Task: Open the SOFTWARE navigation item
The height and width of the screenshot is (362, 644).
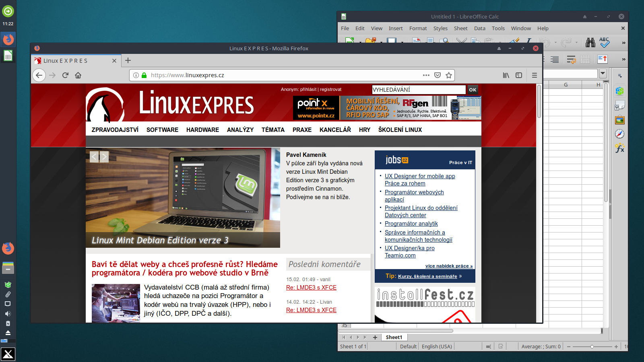Action: pos(162,130)
